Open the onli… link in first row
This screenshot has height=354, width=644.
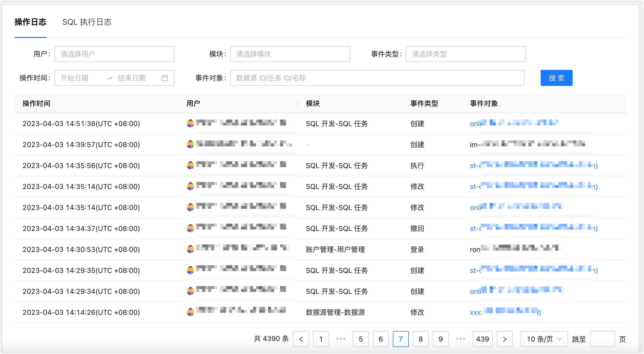[475, 124]
